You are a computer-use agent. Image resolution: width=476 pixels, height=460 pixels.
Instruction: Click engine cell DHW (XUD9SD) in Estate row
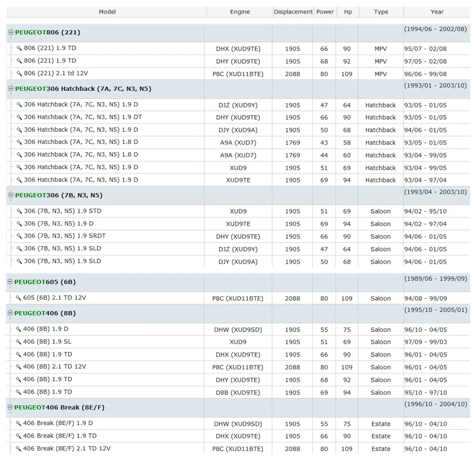pyautogui.click(x=238, y=424)
